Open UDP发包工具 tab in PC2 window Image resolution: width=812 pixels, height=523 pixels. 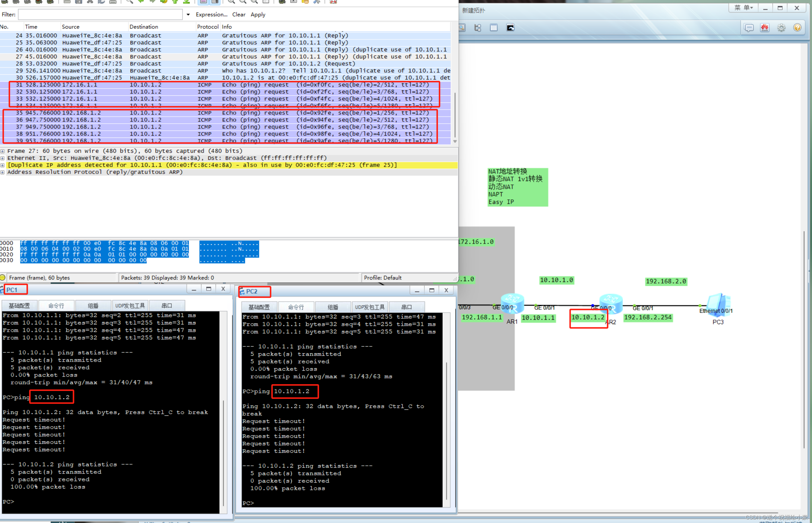(x=370, y=307)
